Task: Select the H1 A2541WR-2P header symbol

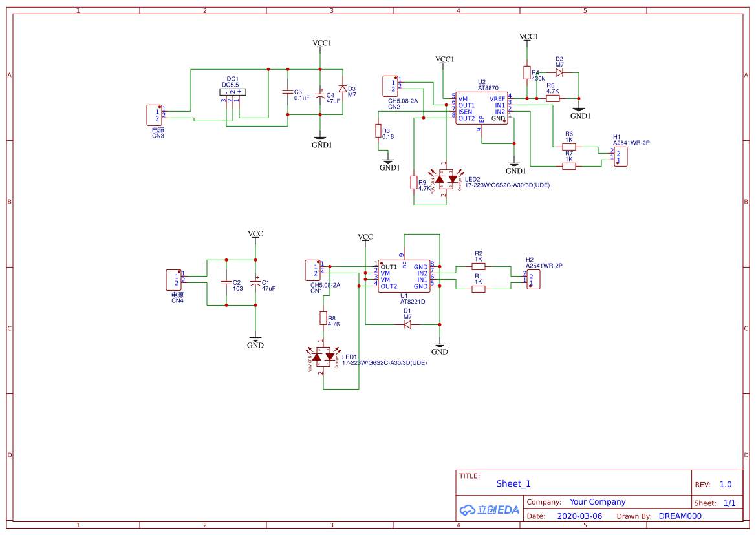Action: 621,157
